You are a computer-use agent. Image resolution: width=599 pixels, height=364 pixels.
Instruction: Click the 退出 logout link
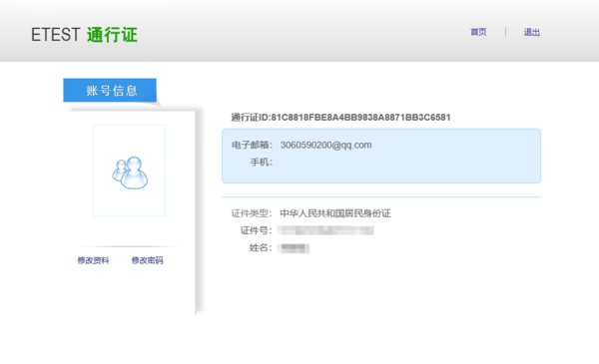[531, 32]
